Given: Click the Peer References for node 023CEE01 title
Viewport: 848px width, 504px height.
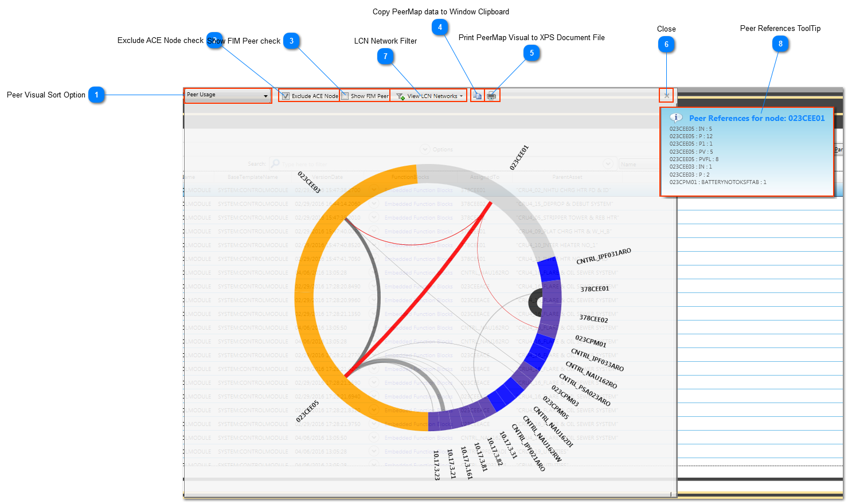Looking at the screenshot, I should pos(757,118).
